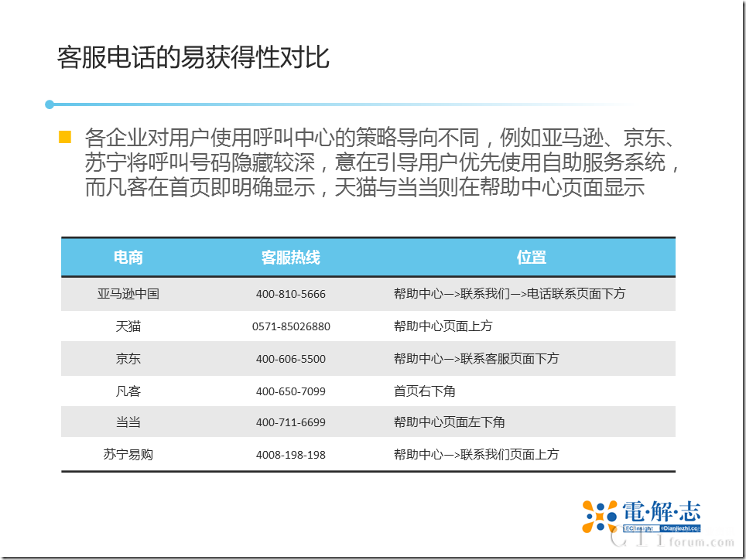
Task: Click the 电商 column header
Action: click(128, 258)
